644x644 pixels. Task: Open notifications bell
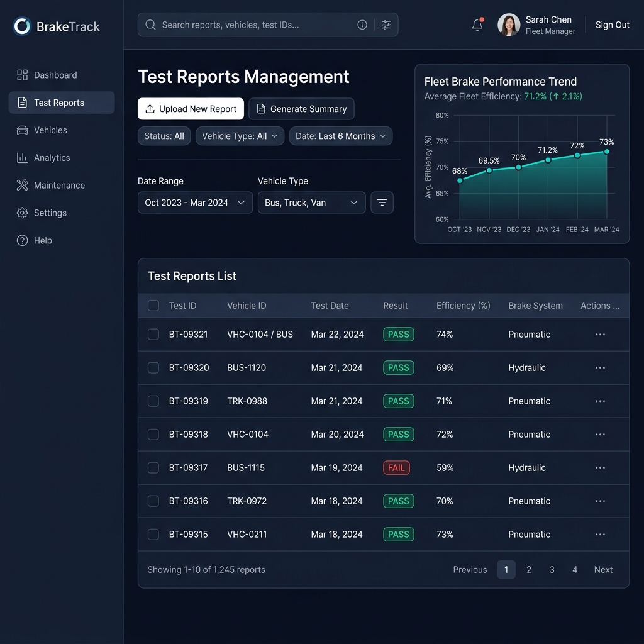[477, 25]
